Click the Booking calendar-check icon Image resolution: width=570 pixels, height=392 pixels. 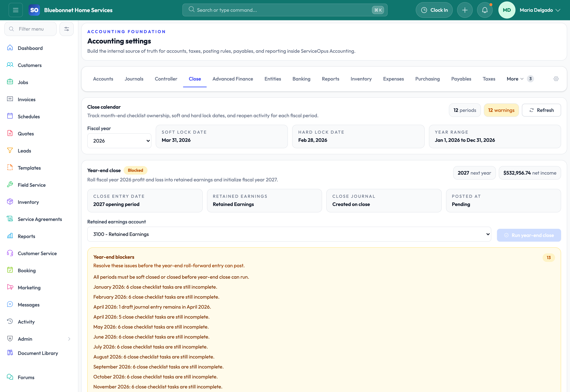pyautogui.click(x=10, y=270)
